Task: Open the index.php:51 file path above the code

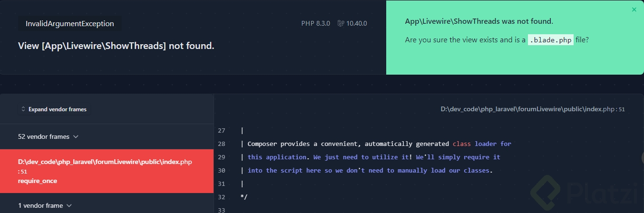Action: point(532,109)
